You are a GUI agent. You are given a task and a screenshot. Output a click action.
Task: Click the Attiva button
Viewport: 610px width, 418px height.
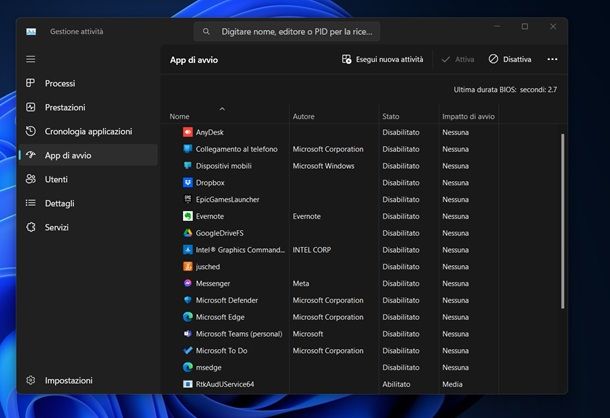pos(458,60)
